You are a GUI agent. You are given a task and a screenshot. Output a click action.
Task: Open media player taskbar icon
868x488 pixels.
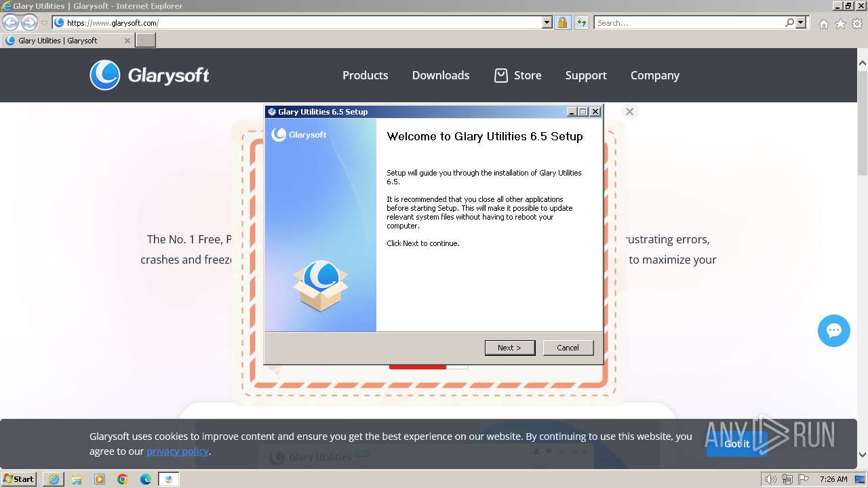[x=100, y=479]
